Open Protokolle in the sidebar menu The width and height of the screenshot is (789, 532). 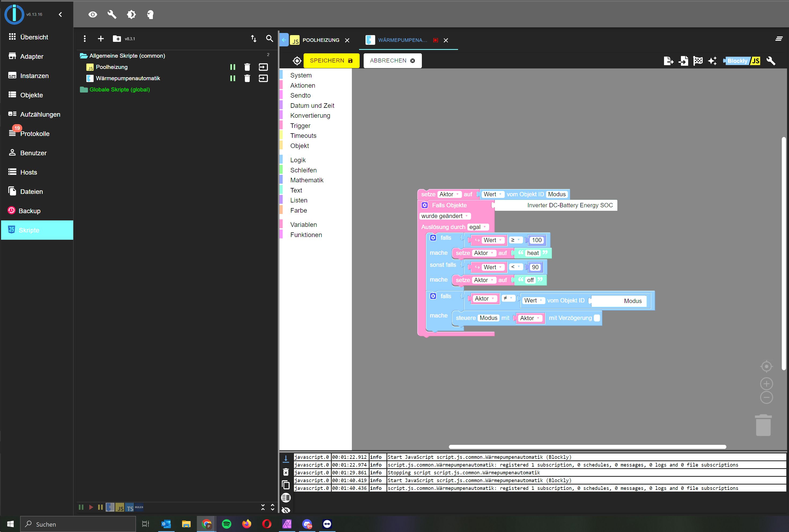pyautogui.click(x=34, y=134)
